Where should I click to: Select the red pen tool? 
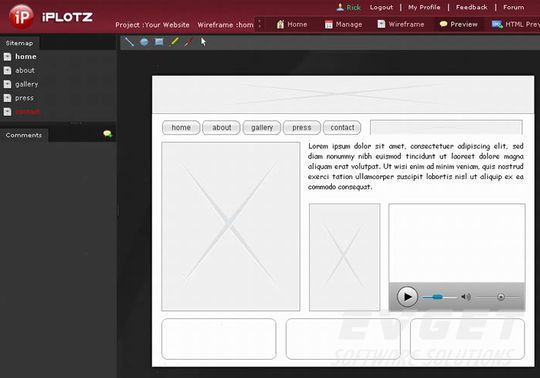[188, 42]
